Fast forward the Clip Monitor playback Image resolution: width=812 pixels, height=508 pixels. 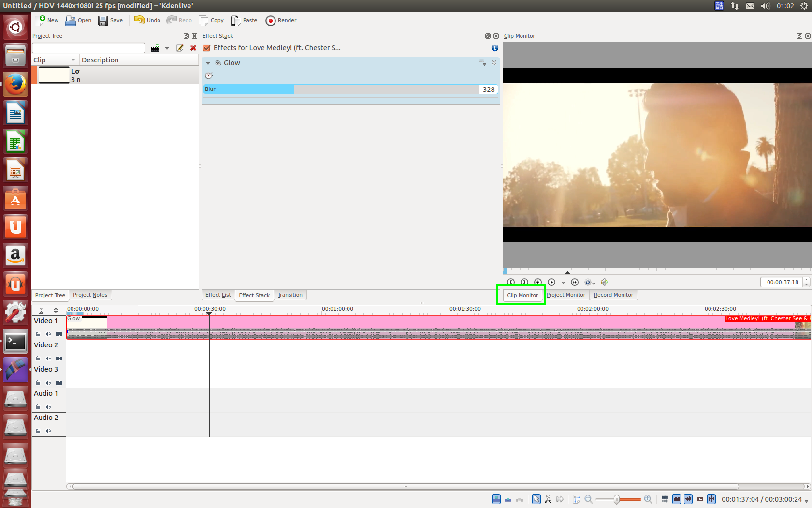[575, 282]
